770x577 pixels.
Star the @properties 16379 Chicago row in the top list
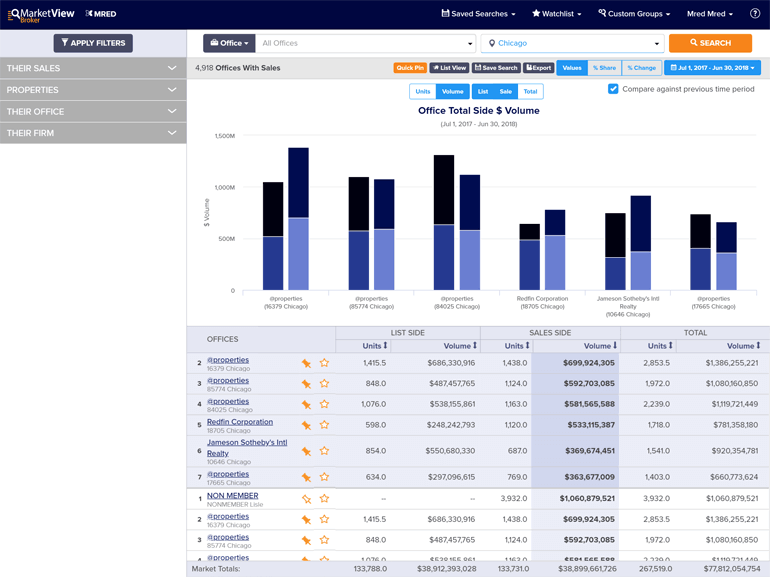[x=324, y=363]
